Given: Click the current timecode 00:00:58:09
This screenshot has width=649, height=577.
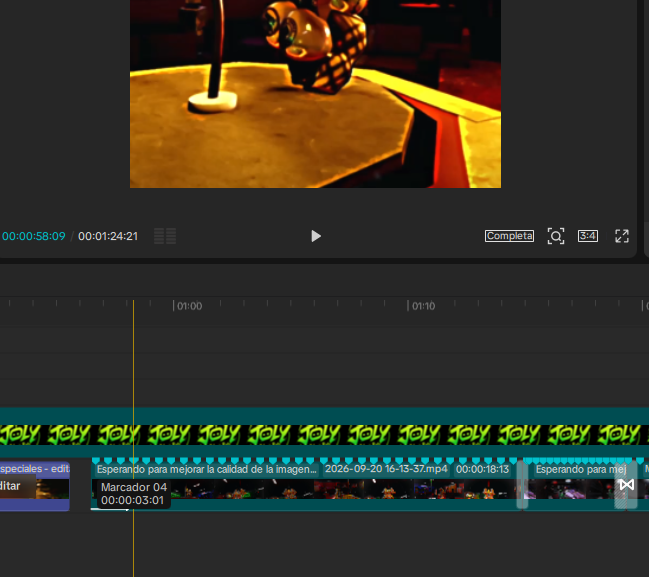Looking at the screenshot, I should tap(34, 236).
